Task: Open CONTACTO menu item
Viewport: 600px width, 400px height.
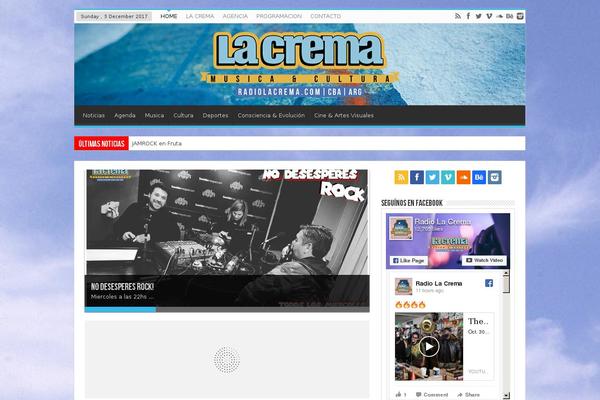Action: tap(325, 16)
